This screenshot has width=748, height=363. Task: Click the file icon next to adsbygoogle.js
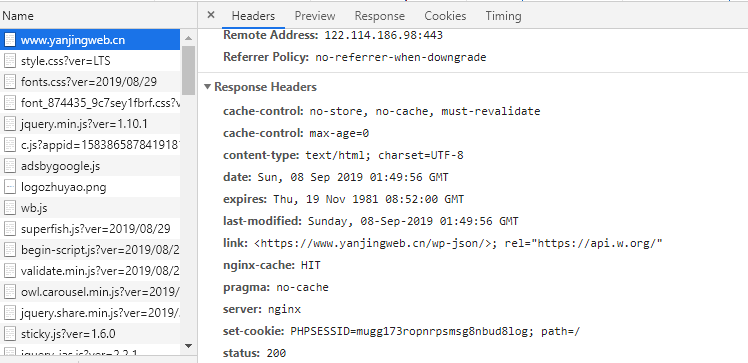(x=10, y=166)
